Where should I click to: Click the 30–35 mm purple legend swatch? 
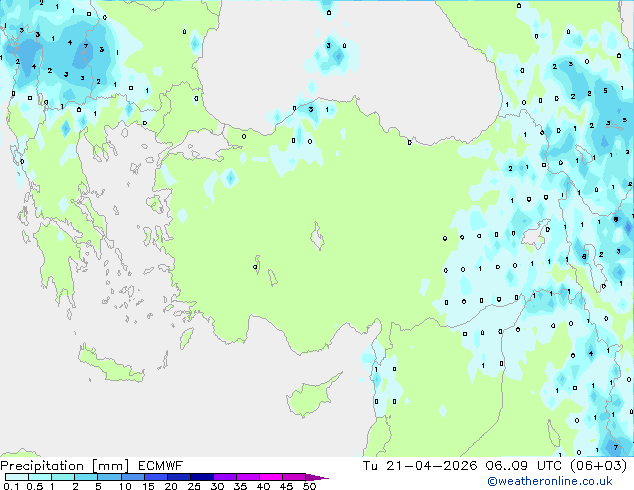(x=224, y=477)
